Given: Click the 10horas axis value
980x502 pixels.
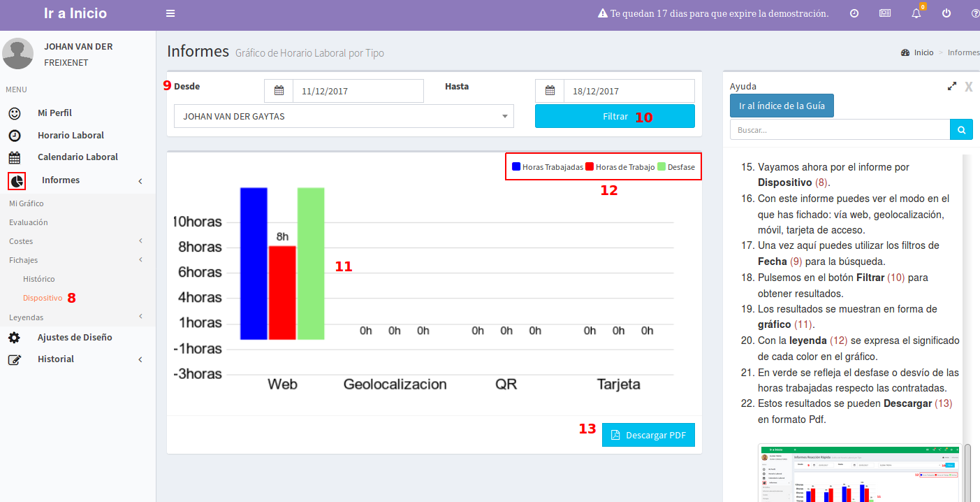Looking at the screenshot, I should coord(197,222).
